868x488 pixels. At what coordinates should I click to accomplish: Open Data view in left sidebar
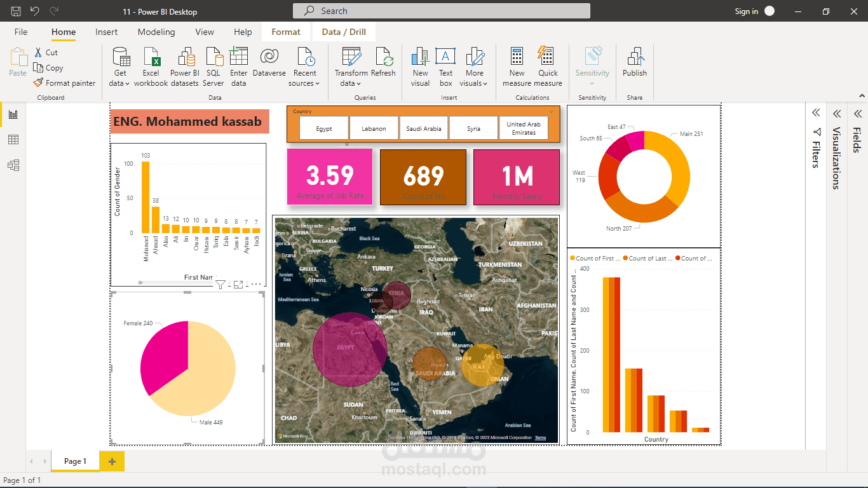coord(13,140)
